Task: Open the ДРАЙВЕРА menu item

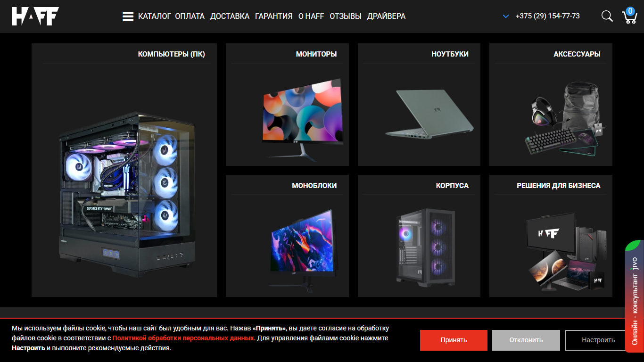Action: click(x=386, y=16)
